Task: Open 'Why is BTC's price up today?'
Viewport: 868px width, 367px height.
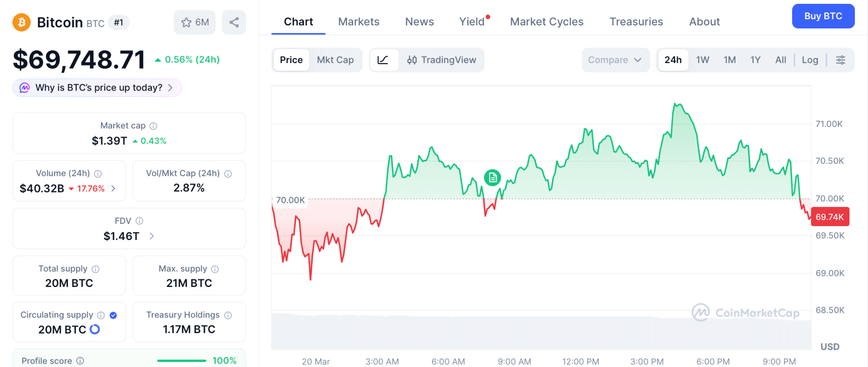Action: tap(98, 88)
